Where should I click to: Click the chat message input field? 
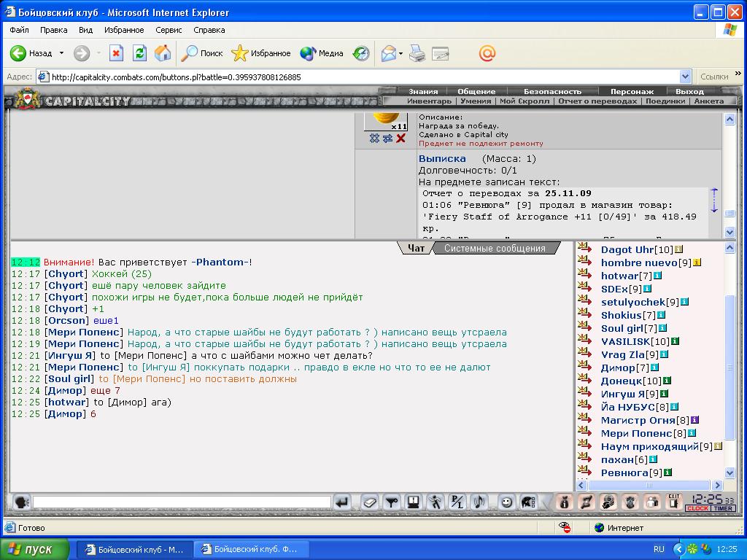tap(182, 502)
